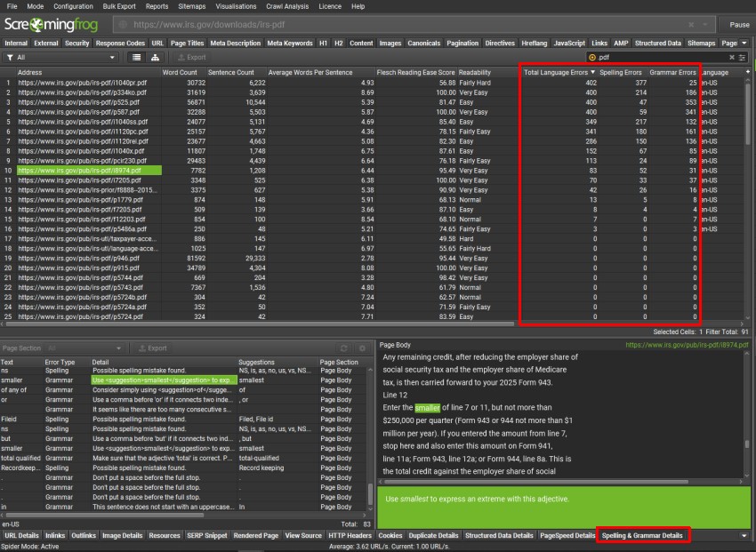
Task: Open the All filter dropdown
Action: [61, 57]
